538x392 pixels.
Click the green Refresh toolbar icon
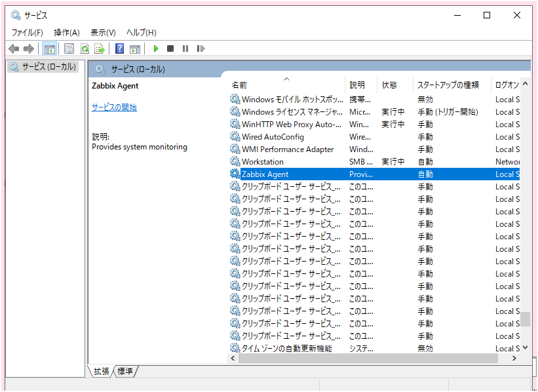click(85, 49)
